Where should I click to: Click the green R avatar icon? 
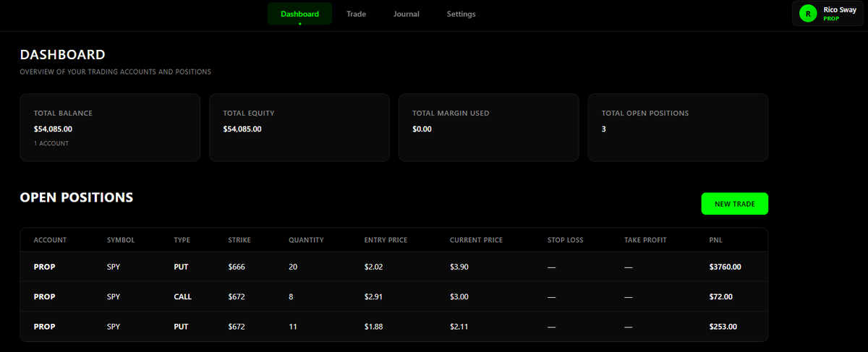tap(808, 13)
